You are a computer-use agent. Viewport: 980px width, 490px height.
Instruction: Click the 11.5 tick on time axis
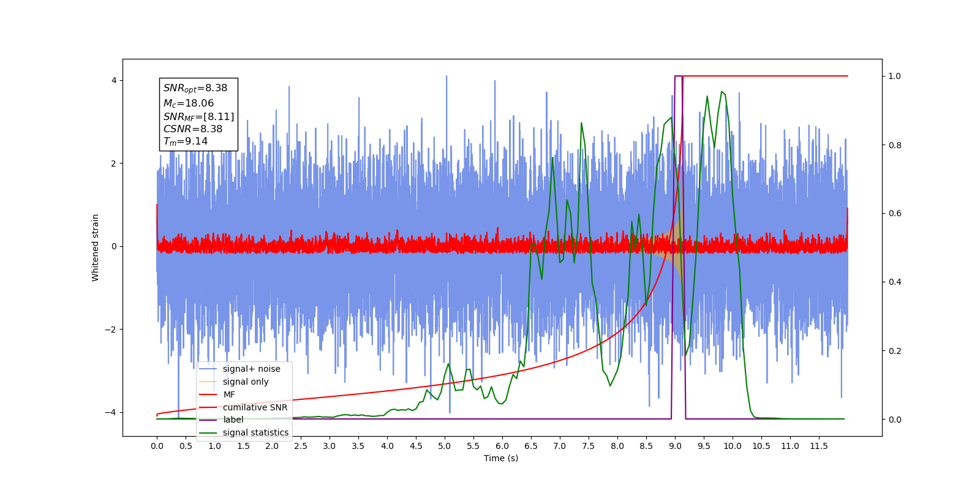[819, 446]
